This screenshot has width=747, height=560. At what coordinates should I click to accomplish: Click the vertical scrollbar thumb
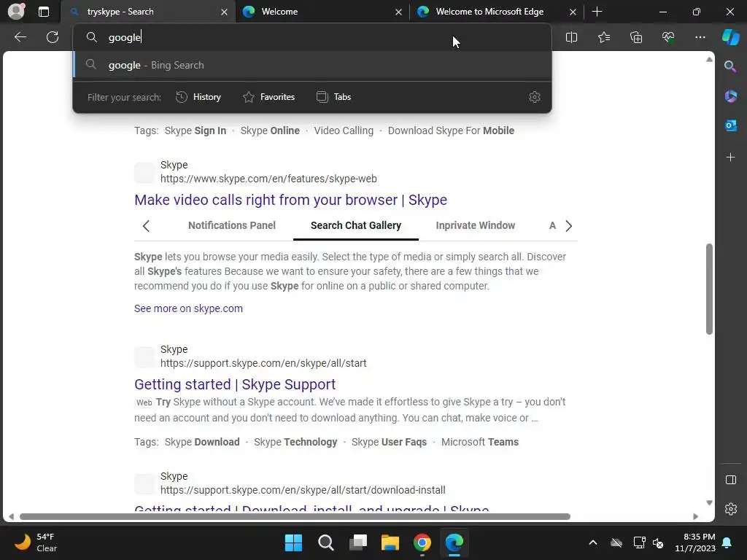click(709, 289)
